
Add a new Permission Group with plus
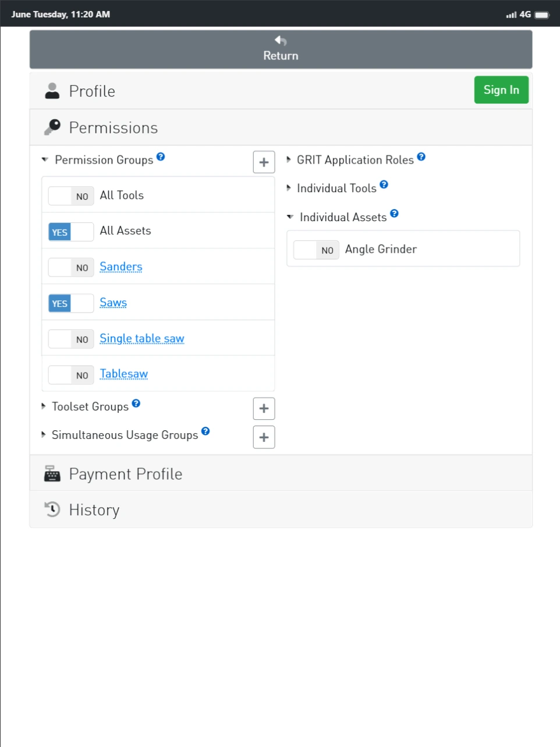(x=264, y=162)
